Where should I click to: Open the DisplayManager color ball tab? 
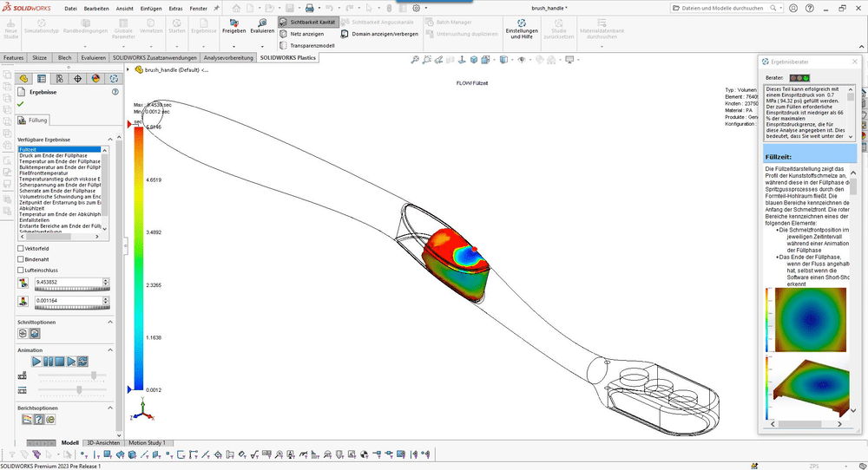[95, 79]
